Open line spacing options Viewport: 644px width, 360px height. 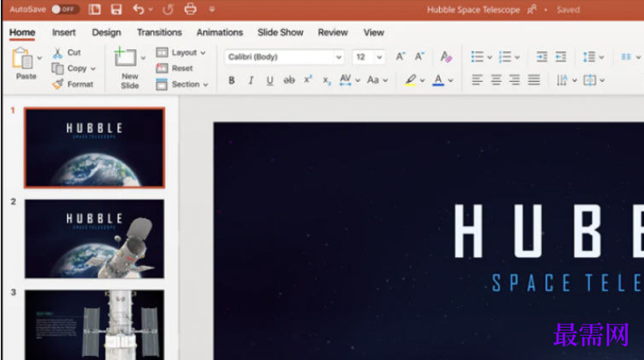pyautogui.click(x=593, y=57)
